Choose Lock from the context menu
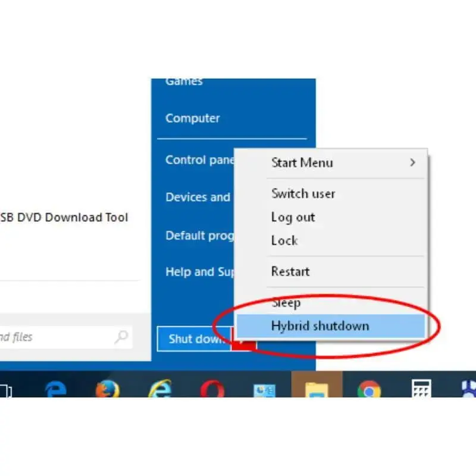The image size is (476, 476). tap(332, 241)
